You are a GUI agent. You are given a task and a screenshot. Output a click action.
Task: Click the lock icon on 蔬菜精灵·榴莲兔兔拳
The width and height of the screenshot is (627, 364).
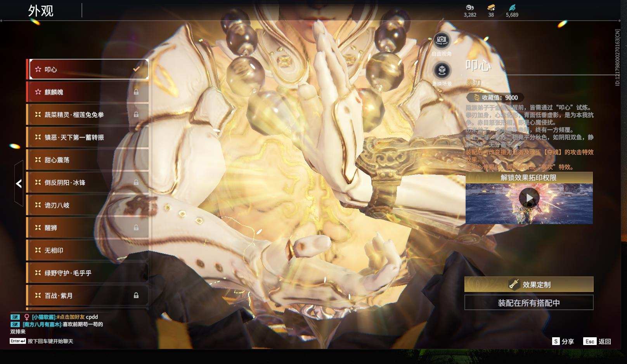(136, 114)
